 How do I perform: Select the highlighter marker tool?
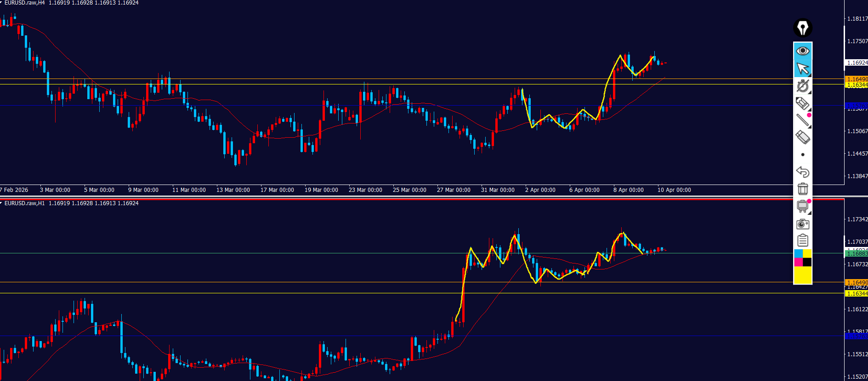point(802,103)
